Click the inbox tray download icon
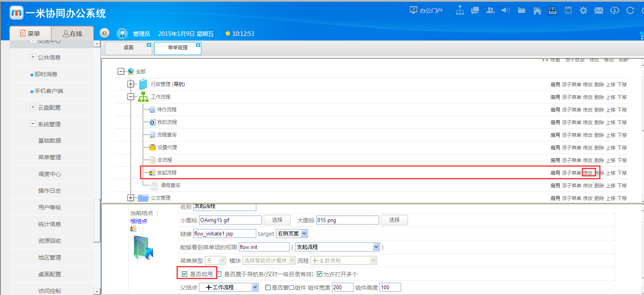This screenshot has height=295, width=644. 552,11
